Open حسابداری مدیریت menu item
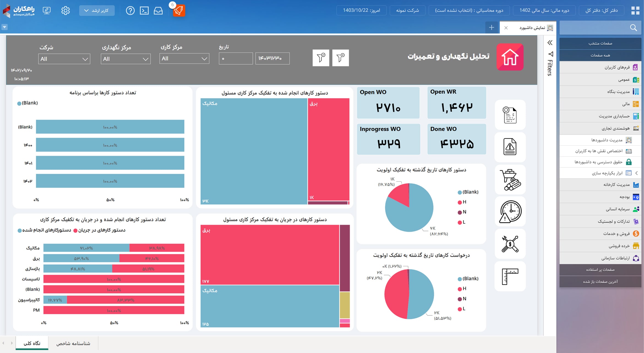Viewport: 644px width, 353px height. click(x=600, y=116)
